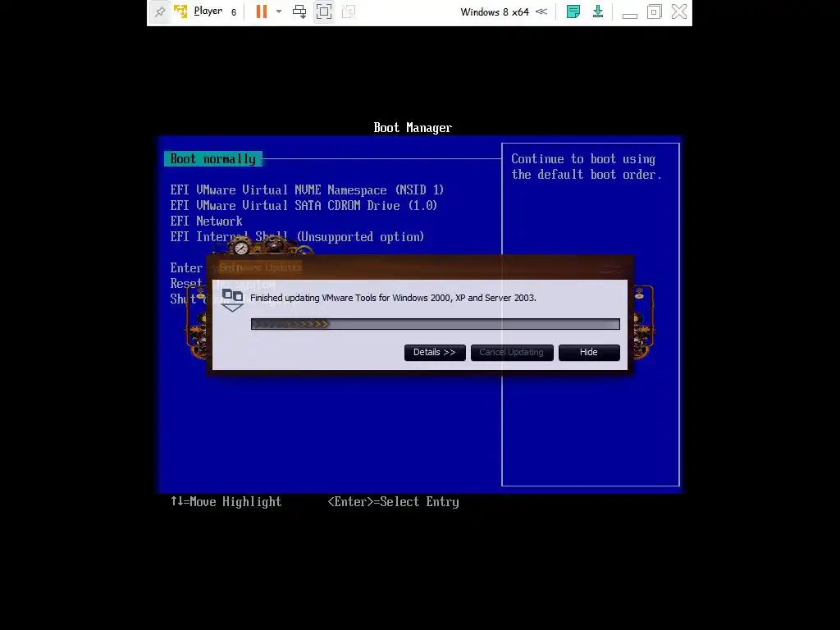The width and height of the screenshot is (840, 630).
Task: Click the Enter=Select Entry hint
Action: point(393,502)
